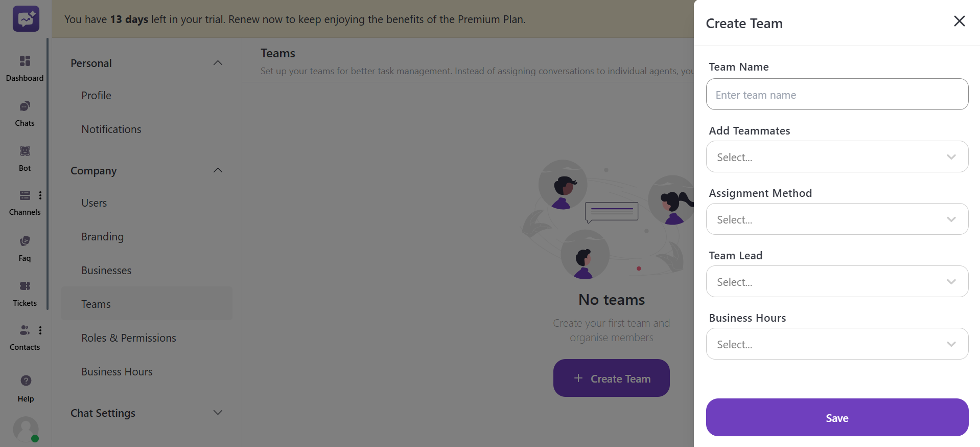Open the Dashboard from the sidebar

(x=25, y=68)
